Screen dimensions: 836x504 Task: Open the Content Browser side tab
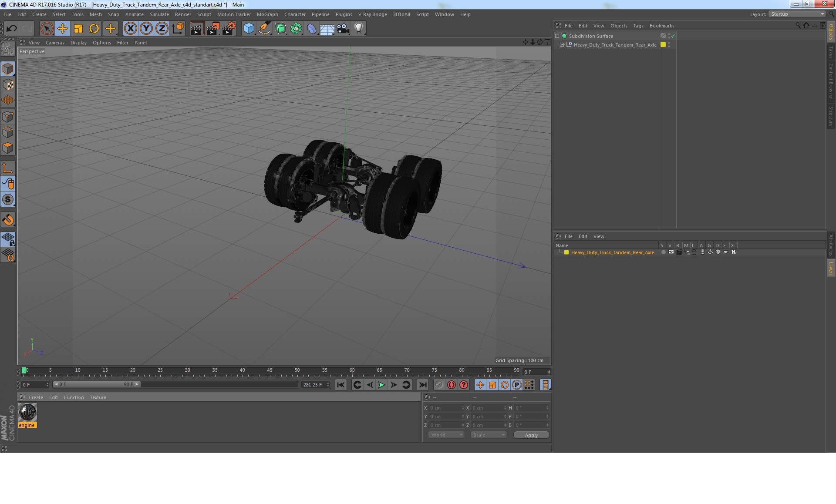[831, 81]
